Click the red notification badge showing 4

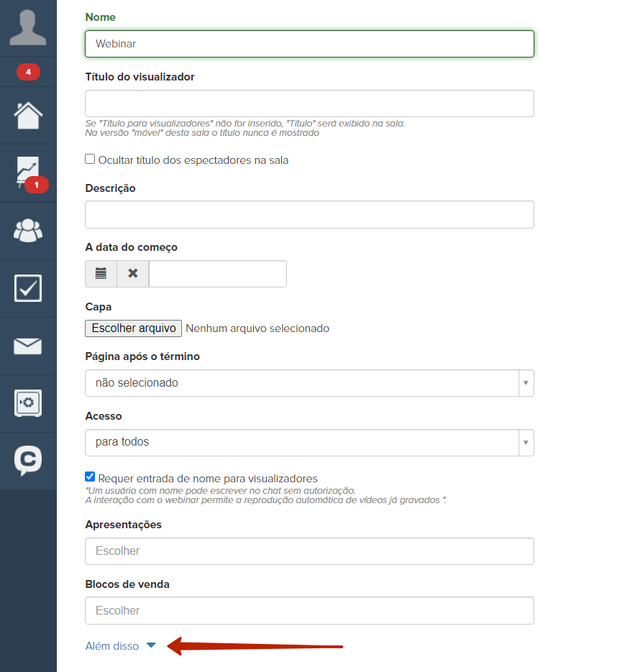click(28, 72)
